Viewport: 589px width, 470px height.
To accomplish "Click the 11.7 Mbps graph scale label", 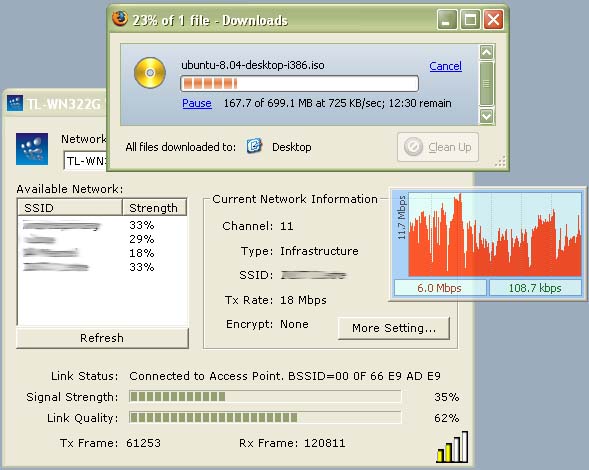I will click(402, 218).
